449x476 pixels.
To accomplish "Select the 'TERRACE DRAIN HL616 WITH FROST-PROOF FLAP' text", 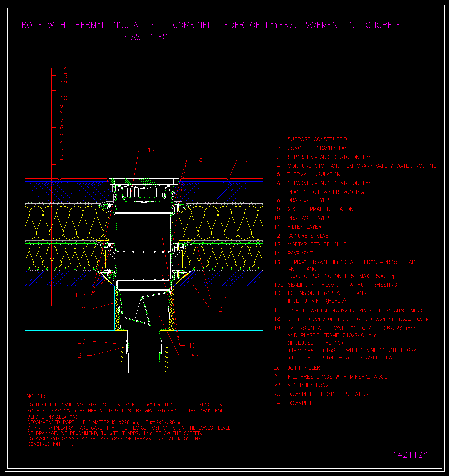I will click(351, 262).
